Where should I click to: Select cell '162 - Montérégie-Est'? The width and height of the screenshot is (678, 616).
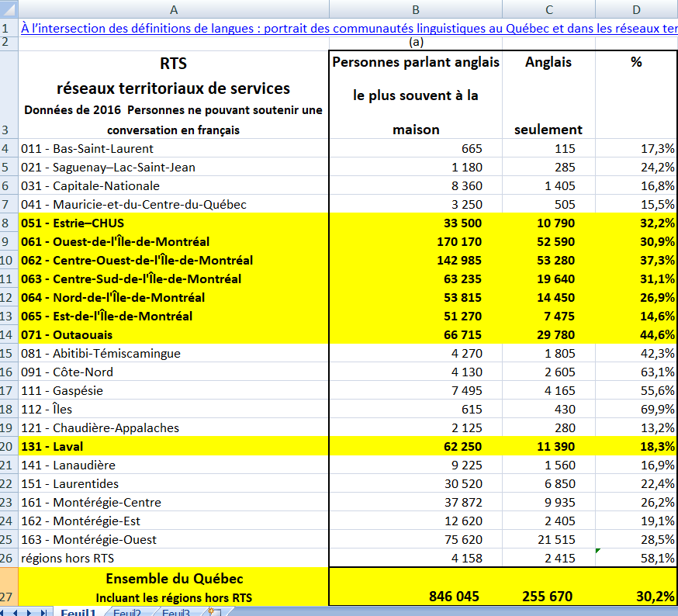(174, 521)
